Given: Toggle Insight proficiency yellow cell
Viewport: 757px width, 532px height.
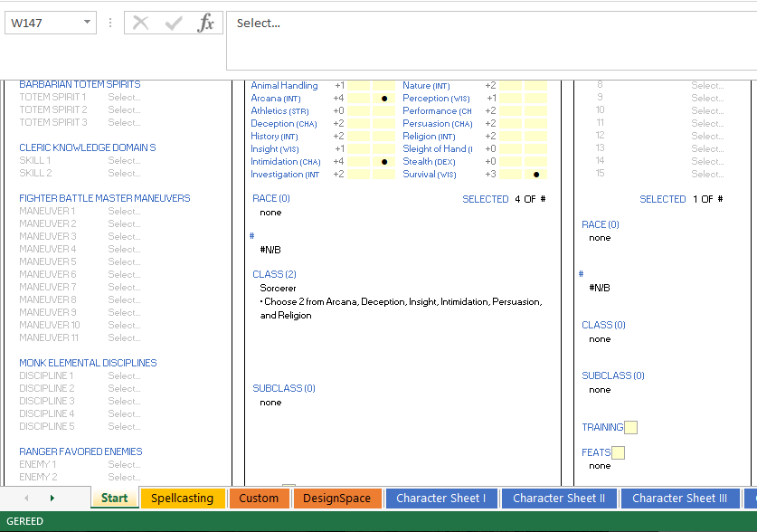Looking at the screenshot, I should point(384,148).
